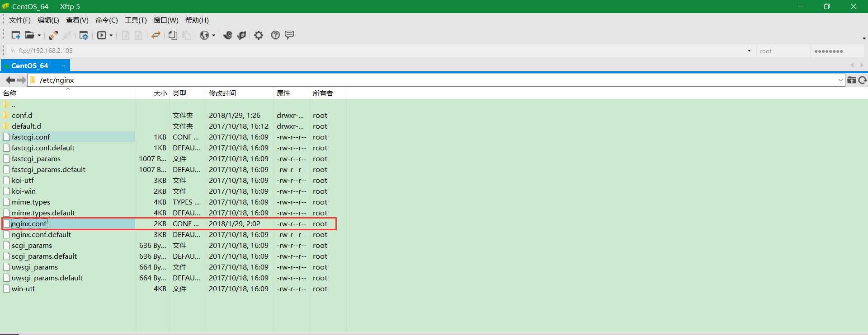Viewport: 868px width, 335px height.
Task: Open help via the question mark icon
Action: (275, 35)
